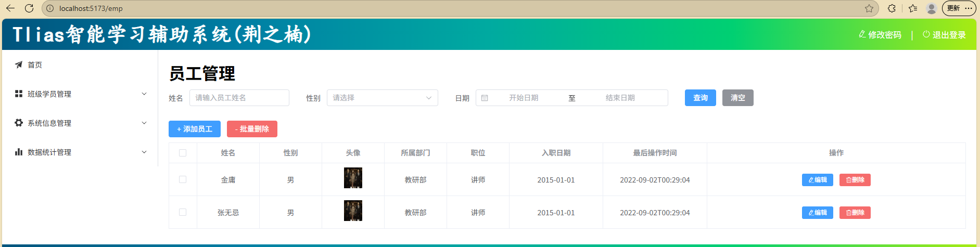Image resolution: width=980 pixels, height=247 pixels.
Task: Click the 删除 button for 张无忌
Action: click(x=855, y=213)
